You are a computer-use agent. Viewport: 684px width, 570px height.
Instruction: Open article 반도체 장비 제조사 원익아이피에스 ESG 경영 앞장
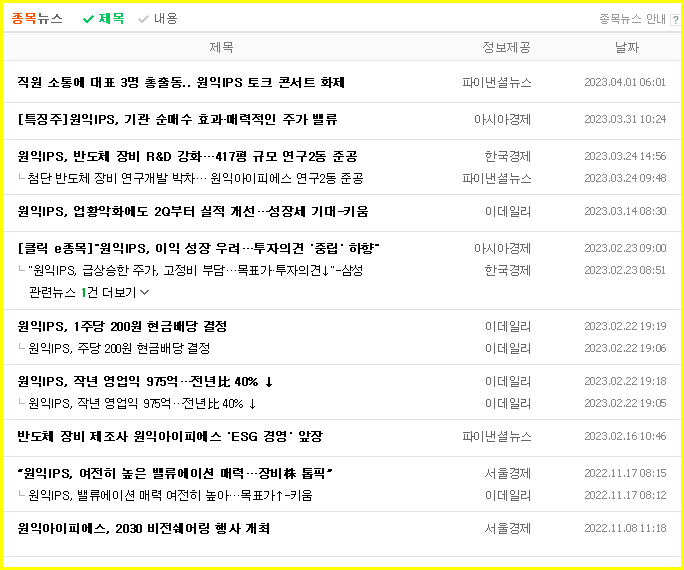point(170,436)
